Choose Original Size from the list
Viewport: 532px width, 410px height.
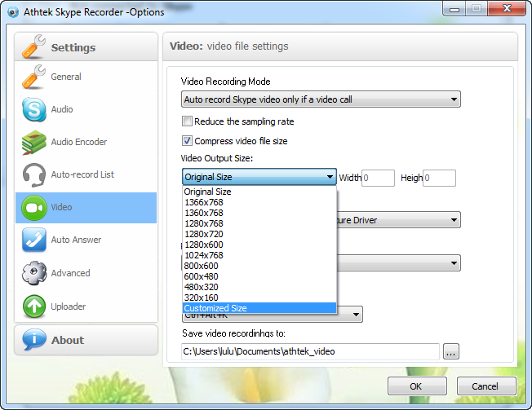click(259, 192)
